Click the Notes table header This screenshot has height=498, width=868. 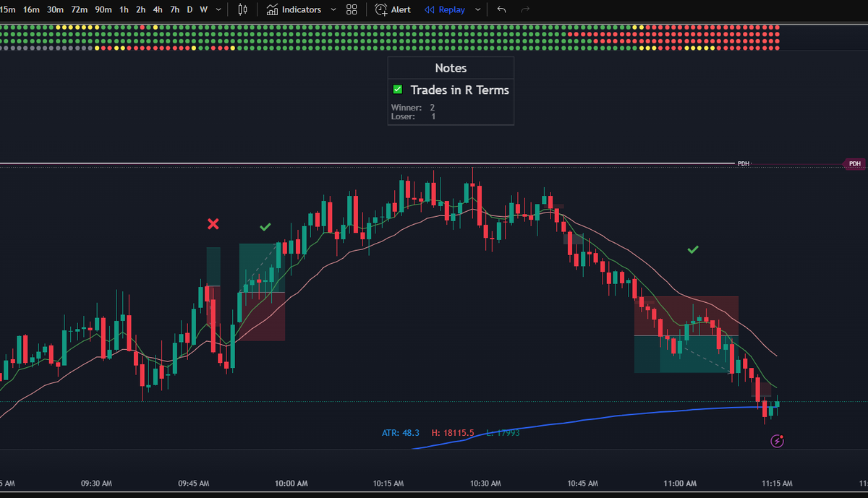(451, 68)
